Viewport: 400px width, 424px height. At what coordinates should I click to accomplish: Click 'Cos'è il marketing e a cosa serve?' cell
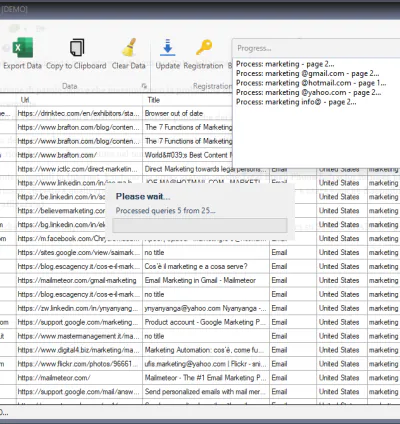[206, 267]
